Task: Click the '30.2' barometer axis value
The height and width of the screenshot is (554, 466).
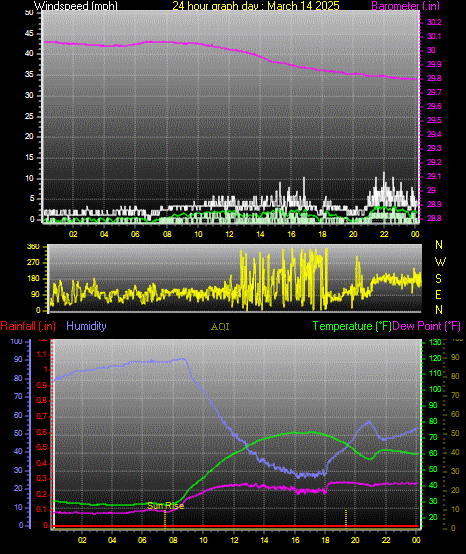Action: pyautogui.click(x=434, y=22)
